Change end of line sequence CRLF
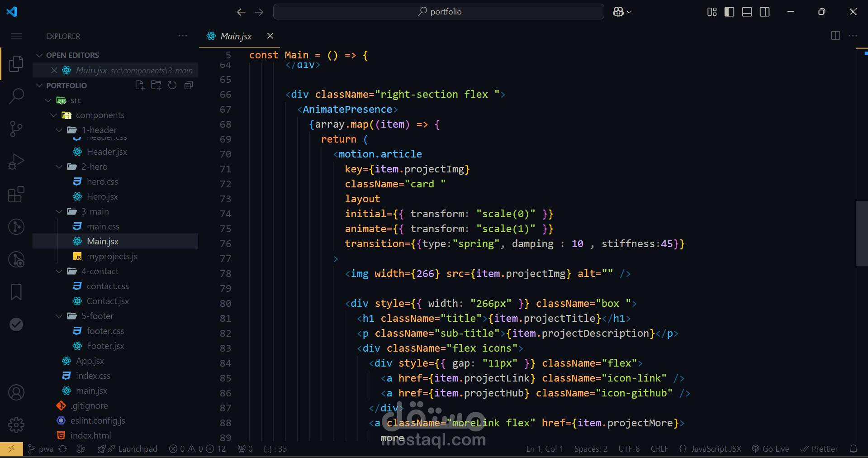Screen dimensions: 868x458 659,449
